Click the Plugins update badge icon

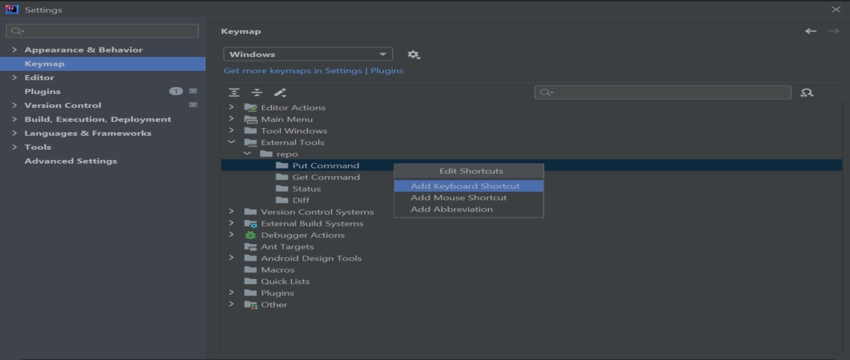tap(176, 91)
